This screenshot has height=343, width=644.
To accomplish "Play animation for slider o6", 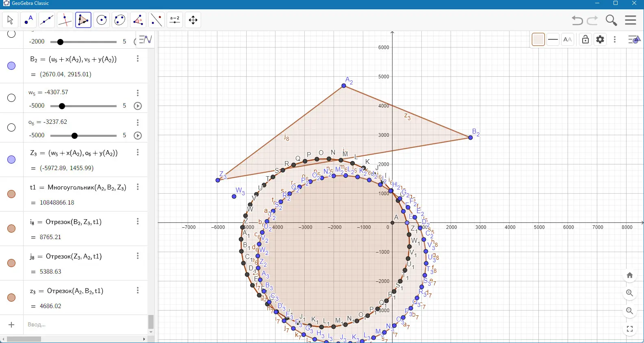I will (x=138, y=136).
